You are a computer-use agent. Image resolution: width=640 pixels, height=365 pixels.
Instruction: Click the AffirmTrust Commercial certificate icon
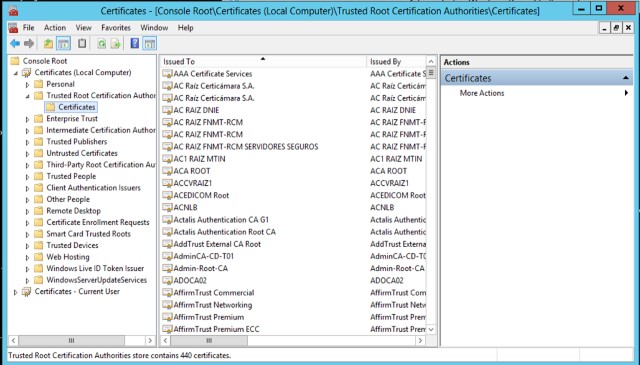click(x=167, y=293)
